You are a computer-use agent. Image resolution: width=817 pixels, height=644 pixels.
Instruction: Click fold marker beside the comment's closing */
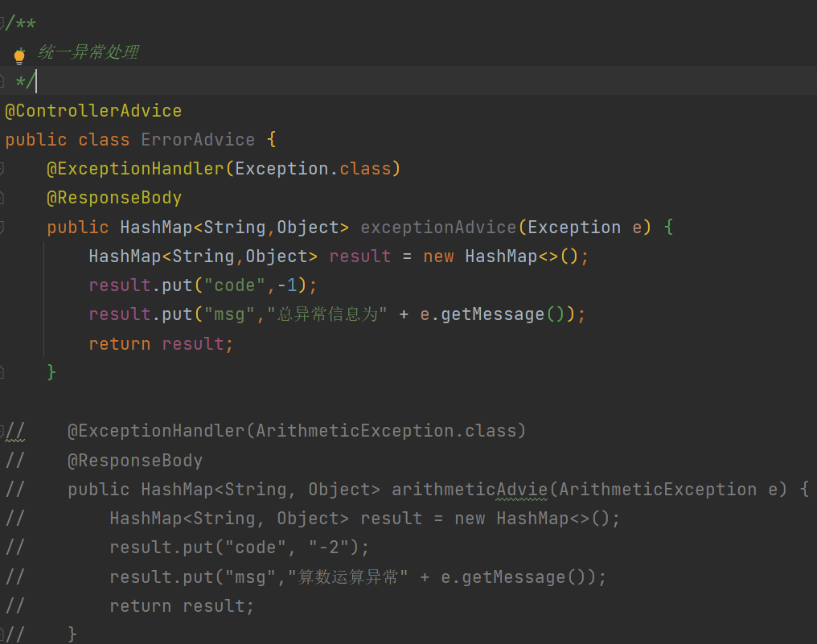coord(2,81)
